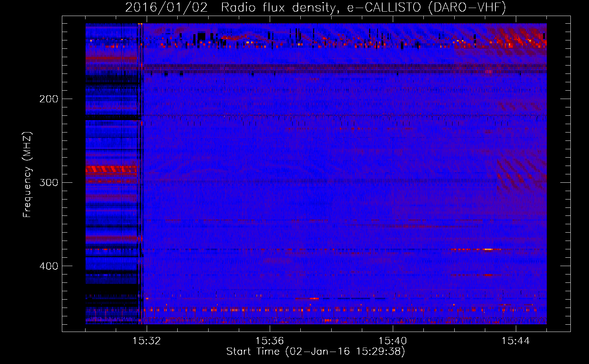Click the 200 frequency tick label
589x364 pixels.
[49, 99]
